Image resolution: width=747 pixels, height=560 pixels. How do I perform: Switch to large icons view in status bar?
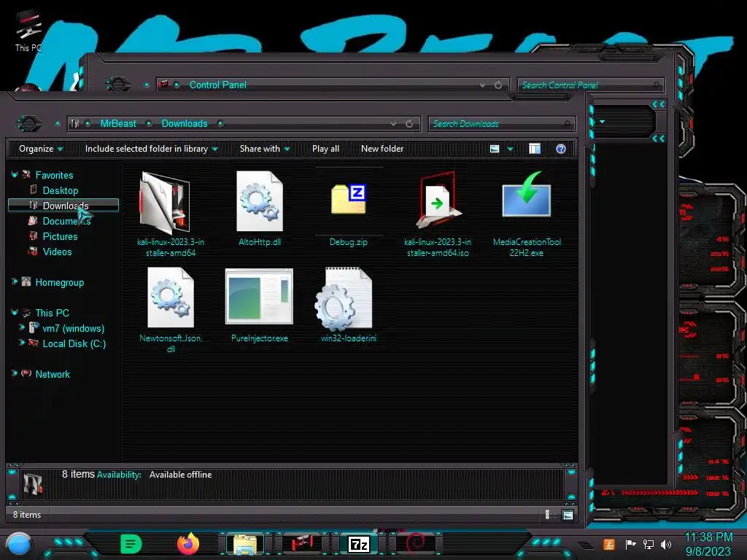pos(568,515)
